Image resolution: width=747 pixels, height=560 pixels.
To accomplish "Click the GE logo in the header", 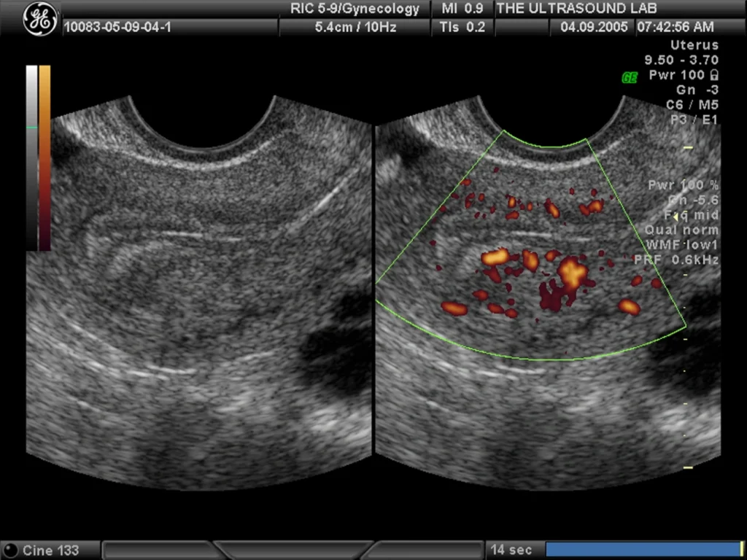I will [x=40, y=20].
